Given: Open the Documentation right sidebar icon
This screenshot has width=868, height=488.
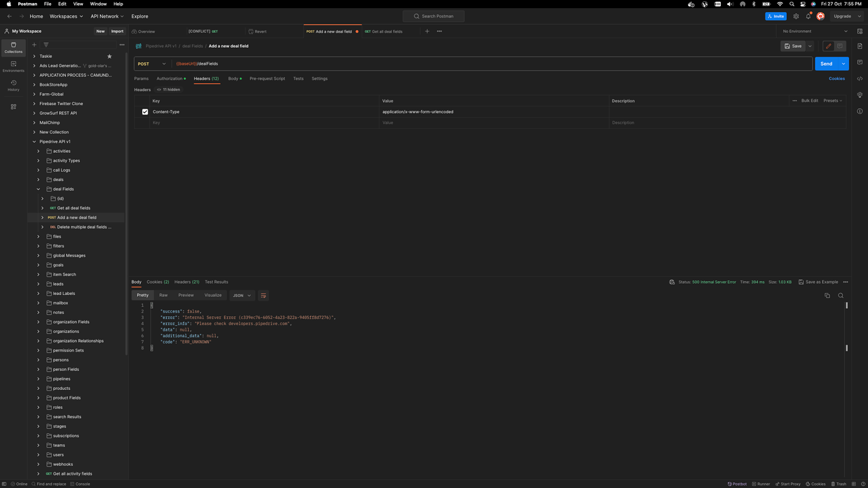Looking at the screenshot, I should click(860, 46).
